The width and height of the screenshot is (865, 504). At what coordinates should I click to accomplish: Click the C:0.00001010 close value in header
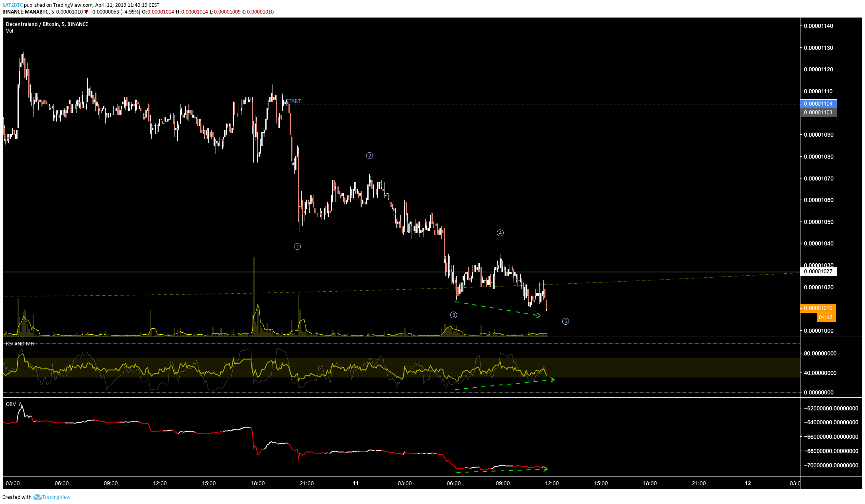coord(258,12)
